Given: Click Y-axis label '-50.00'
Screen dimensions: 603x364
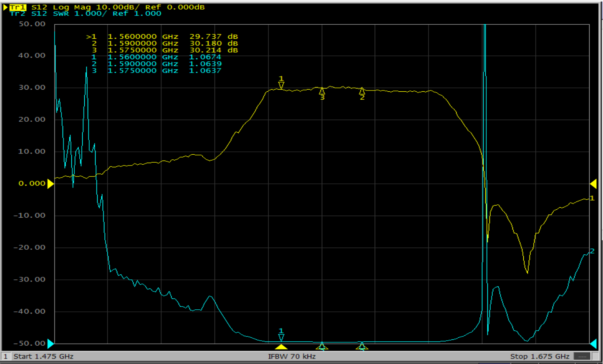Looking at the screenshot, I should click(30, 344).
